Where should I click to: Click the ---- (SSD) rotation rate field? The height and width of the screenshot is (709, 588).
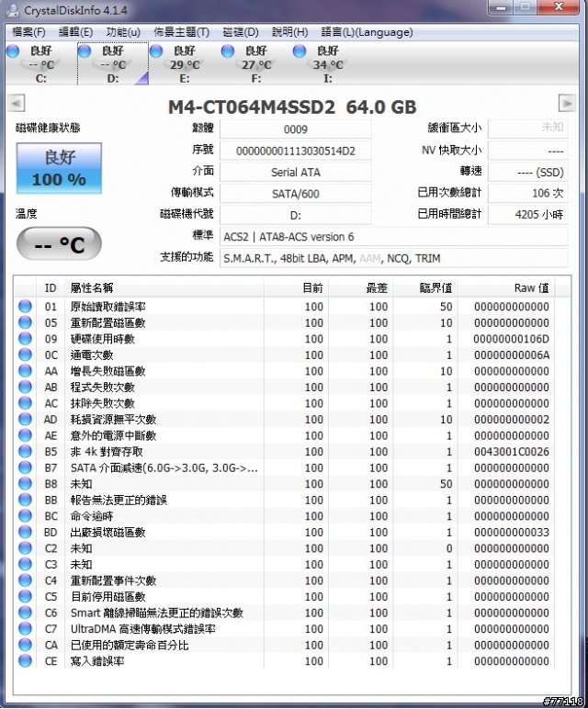point(528,173)
